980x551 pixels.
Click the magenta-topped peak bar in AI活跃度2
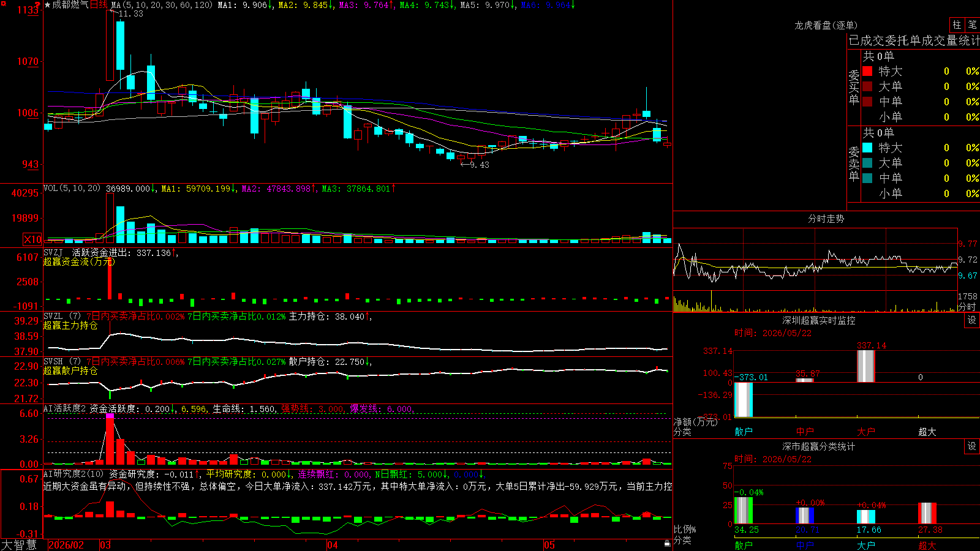click(110, 439)
